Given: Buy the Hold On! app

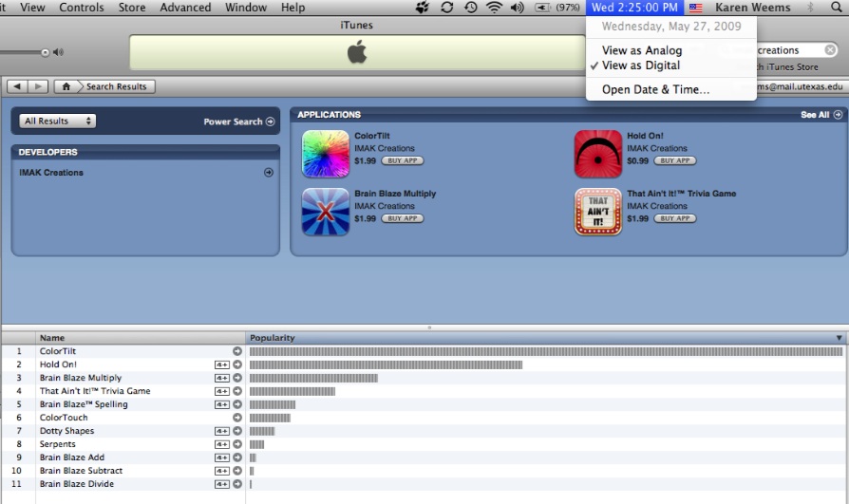Looking at the screenshot, I should pos(674,160).
